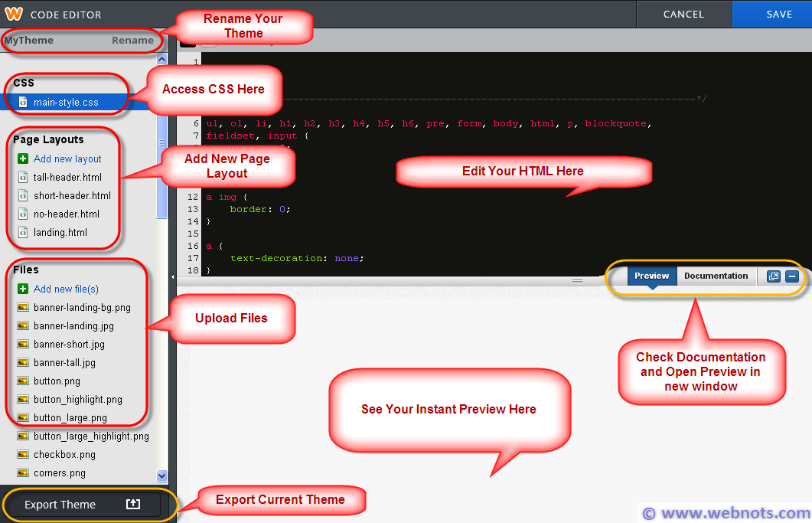Click the file icon next to main-style.css
This screenshot has height=523, width=812.
tap(23, 103)
